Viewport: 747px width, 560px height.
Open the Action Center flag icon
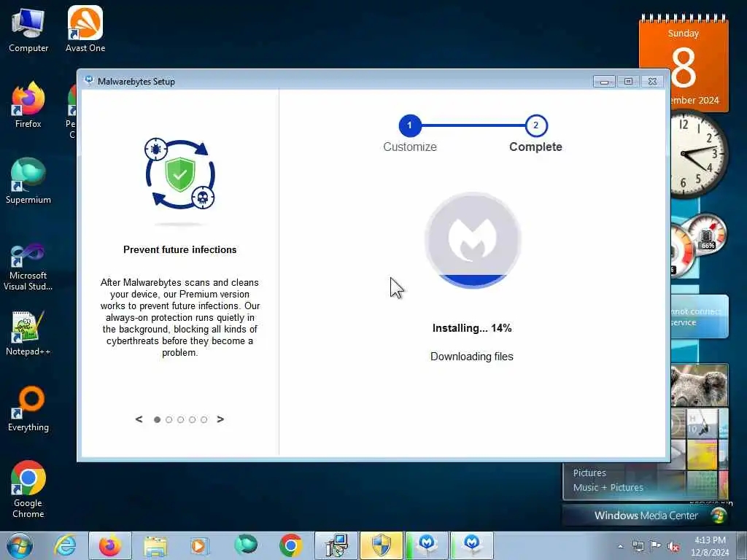tap(656, 546)
